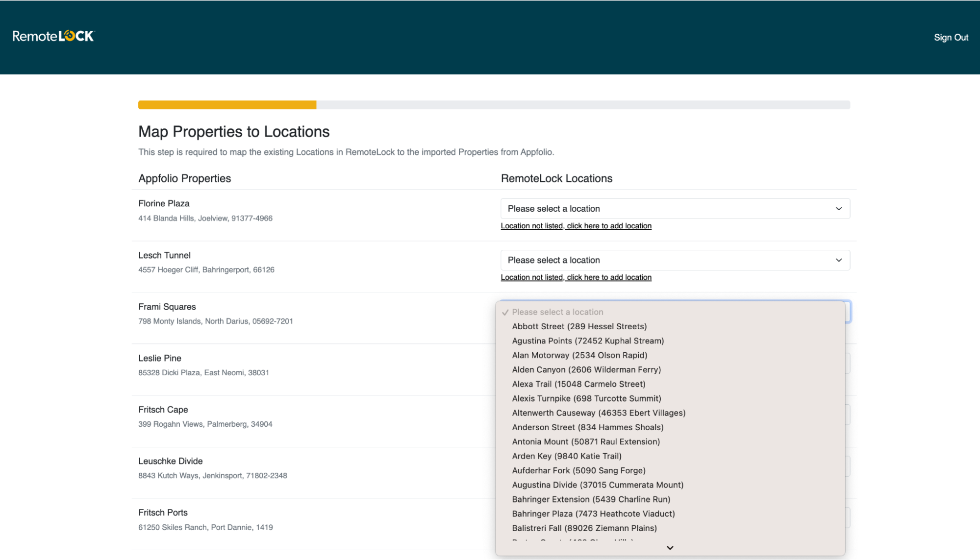Click the RemoteLock Locations column header
The height and width of the screenshot is (560, 980).
click(x=556, y=179)
